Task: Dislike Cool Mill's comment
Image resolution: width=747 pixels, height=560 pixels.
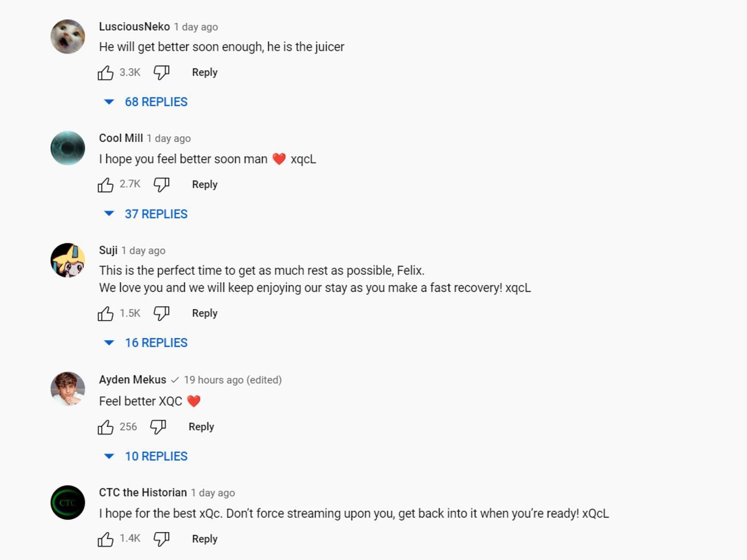Action: coord(161,185)
